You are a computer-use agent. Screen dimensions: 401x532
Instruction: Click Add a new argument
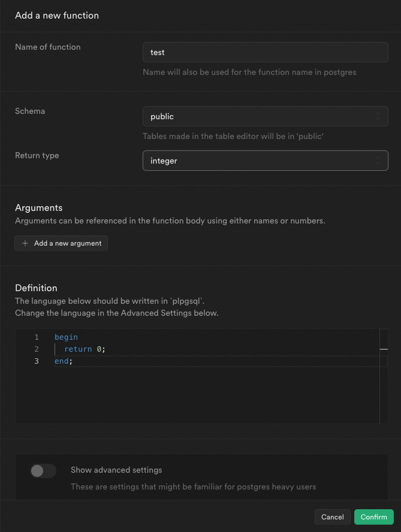point(61,243)
